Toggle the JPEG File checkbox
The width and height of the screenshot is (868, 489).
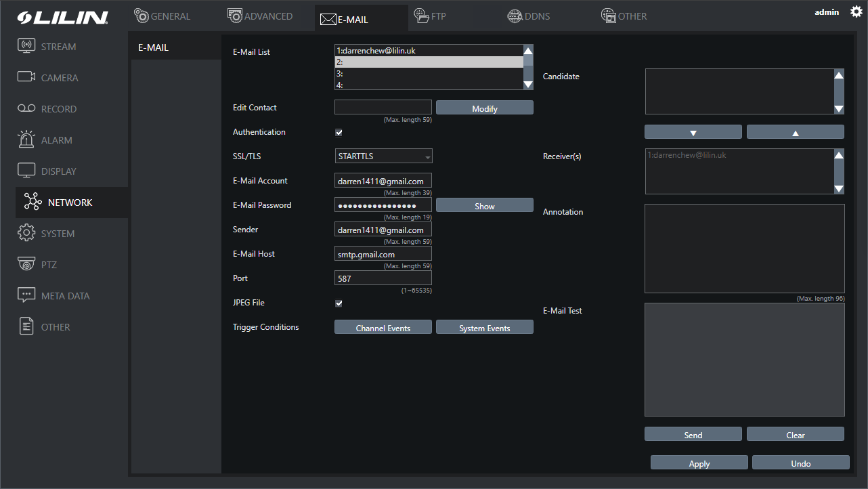pyautogui.click(x=339, y=303)
